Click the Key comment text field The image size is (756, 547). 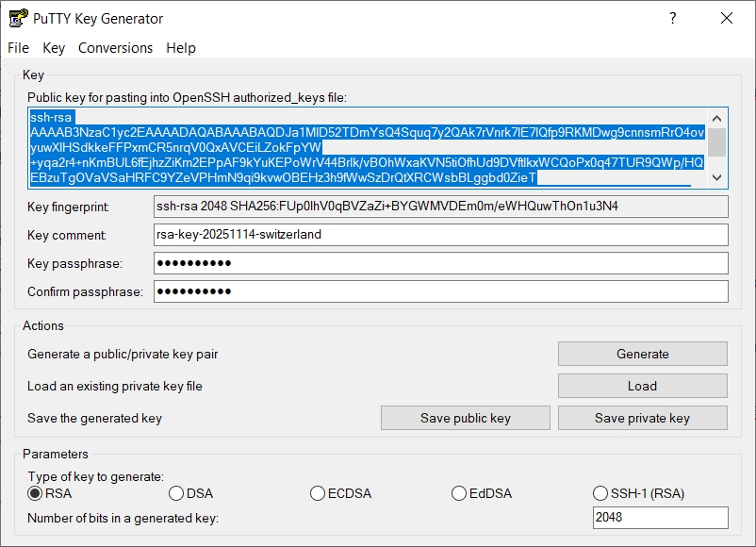(440, 235)
